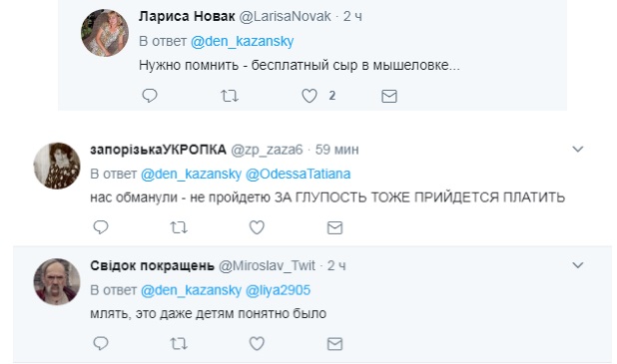Image resolution: width=617 pixels, height=364 pixels.
Task: Visit the @liya2905 mention link
Action: pos(278,290)
